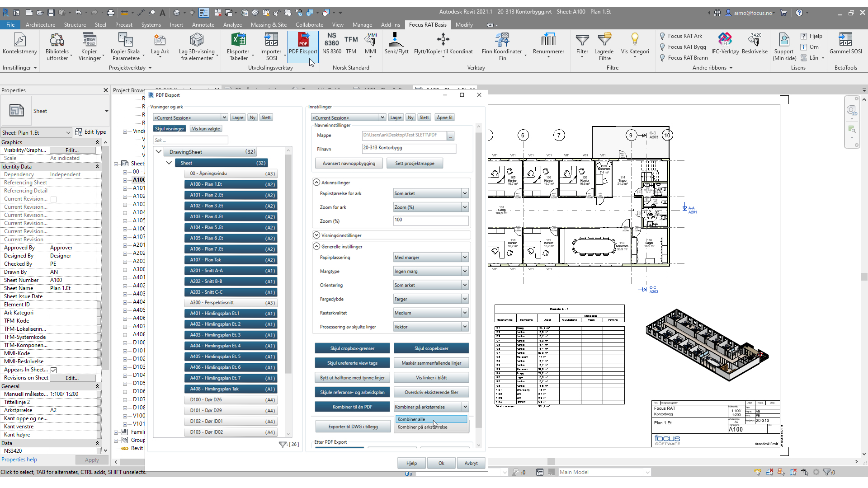The height and width of the screenshot is (488, 868).
Task: Collapse the Arkinnstillinger section
Action: pos(316,183)
